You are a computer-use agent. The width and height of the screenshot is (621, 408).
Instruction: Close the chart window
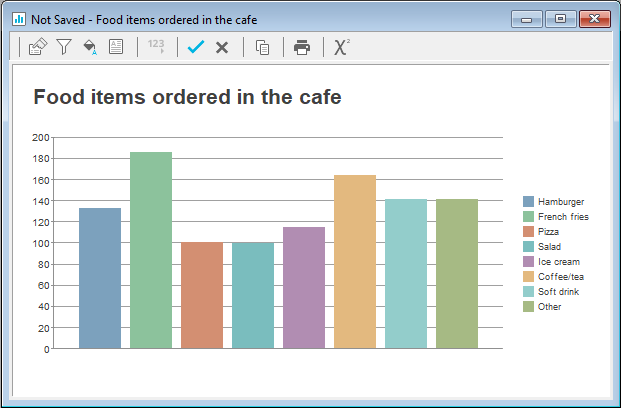pyautogui.click(x=595, y=19)
